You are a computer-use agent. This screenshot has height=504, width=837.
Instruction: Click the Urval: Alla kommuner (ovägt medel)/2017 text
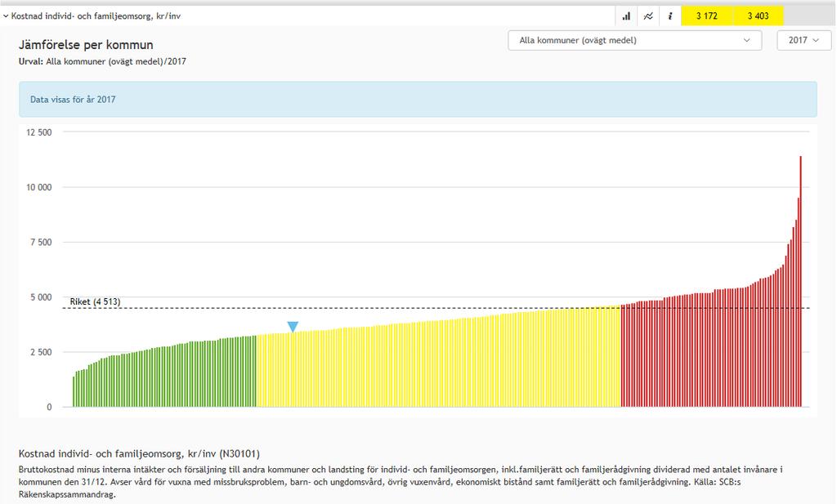click(102, 61)
